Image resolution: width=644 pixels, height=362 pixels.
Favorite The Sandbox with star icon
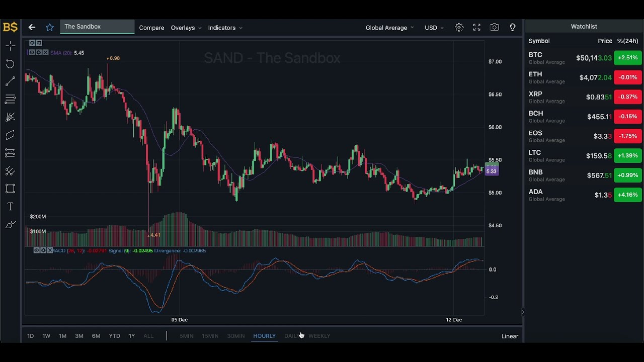(49, 27)
